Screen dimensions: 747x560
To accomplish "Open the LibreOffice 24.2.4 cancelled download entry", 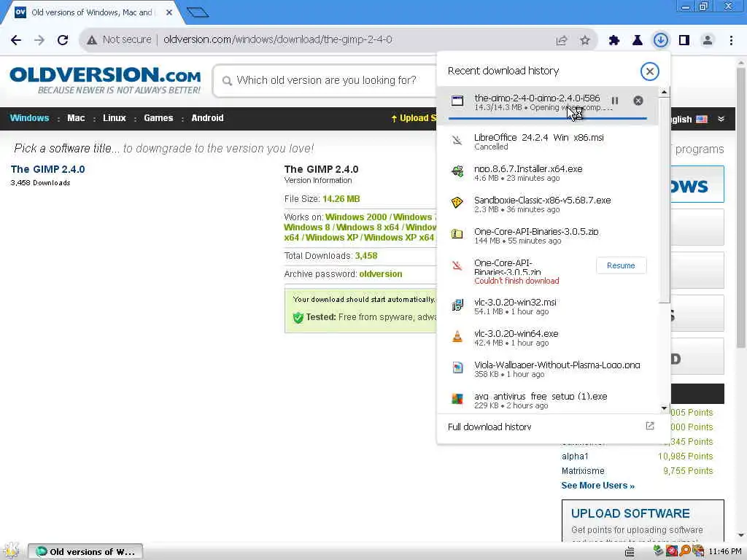I will click(547, 141).
